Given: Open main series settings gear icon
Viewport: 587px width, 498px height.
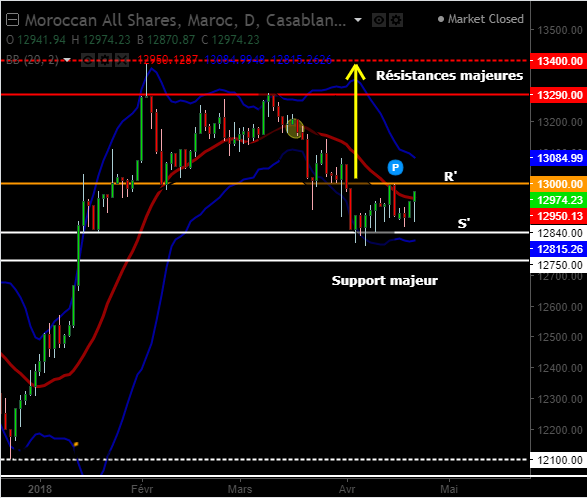Looking at the screenshot, I should tap(396, 20).
